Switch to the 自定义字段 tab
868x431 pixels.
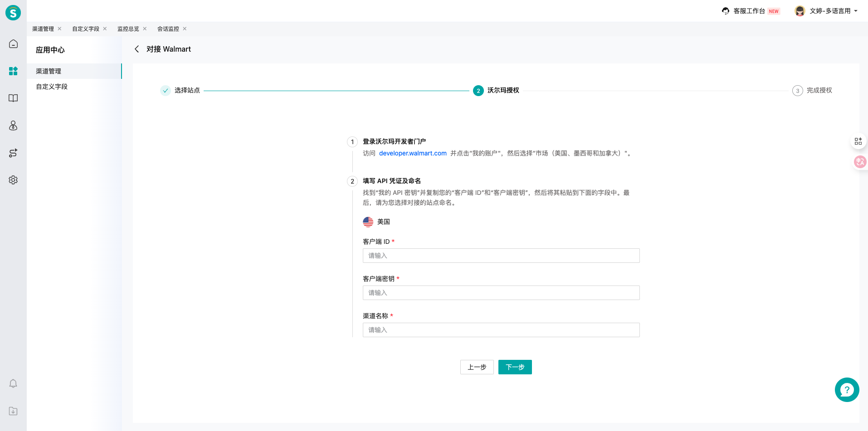[x=86, y=29]
